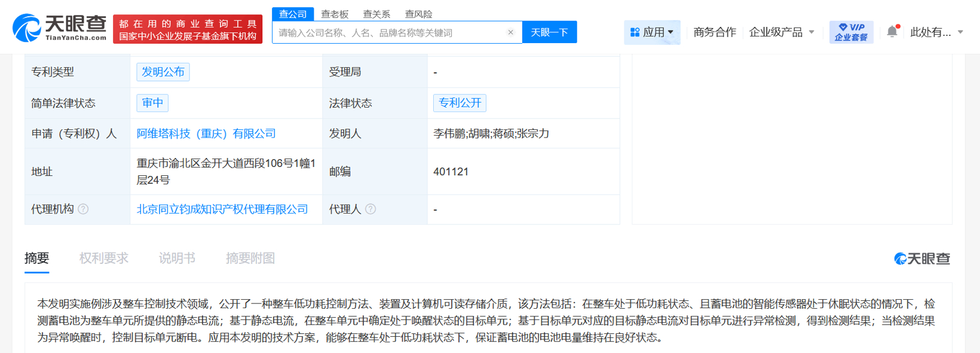The height and width of the screenshot is (353, 980).
Task: Click the 受理局 label cell
Action: point(375,72)
